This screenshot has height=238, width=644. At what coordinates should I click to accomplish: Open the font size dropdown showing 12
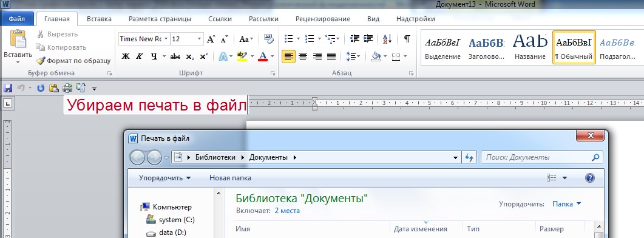200,39
